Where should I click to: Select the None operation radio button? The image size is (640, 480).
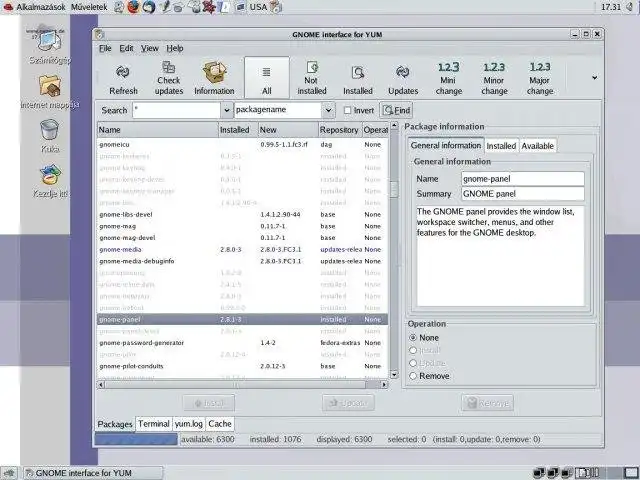[x=413, y=338]
